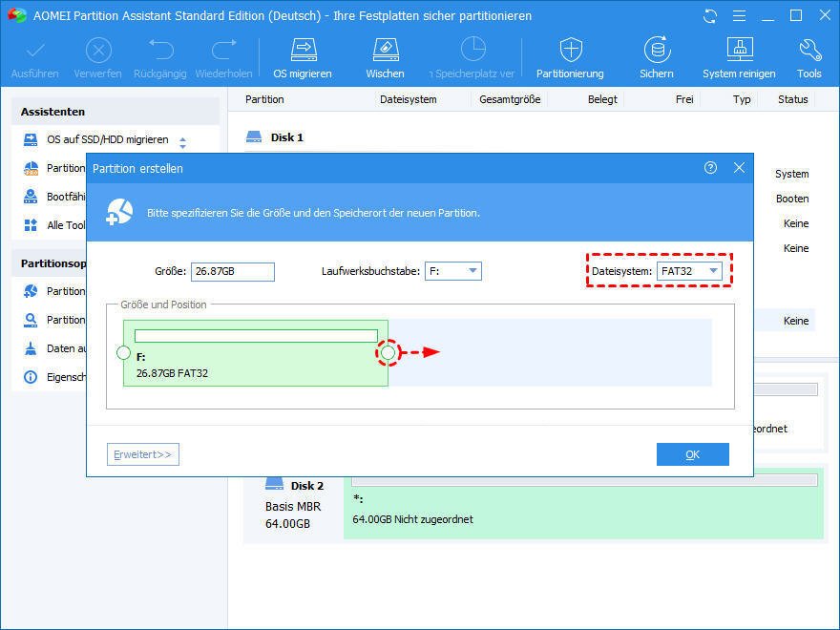Click the Bootfähig sidebar icon
The height and width of the screenshot is (630, 840).
tap(31, 197)
